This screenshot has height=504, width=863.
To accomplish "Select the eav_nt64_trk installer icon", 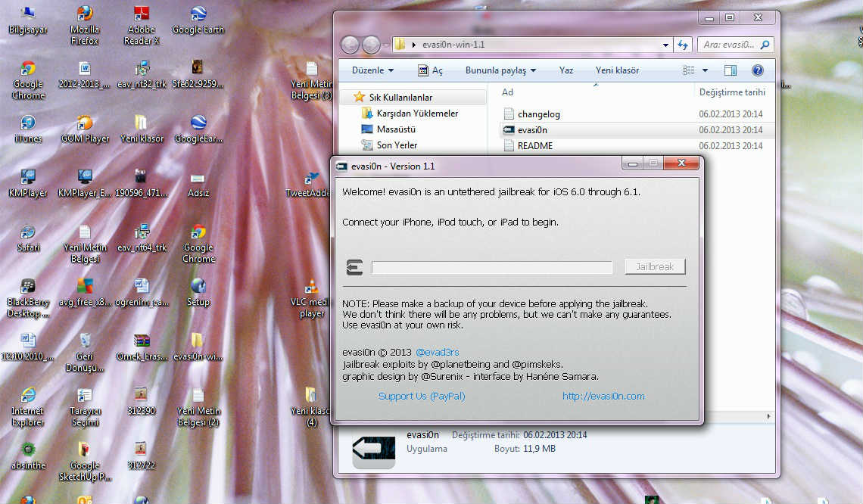I will 142,238.
